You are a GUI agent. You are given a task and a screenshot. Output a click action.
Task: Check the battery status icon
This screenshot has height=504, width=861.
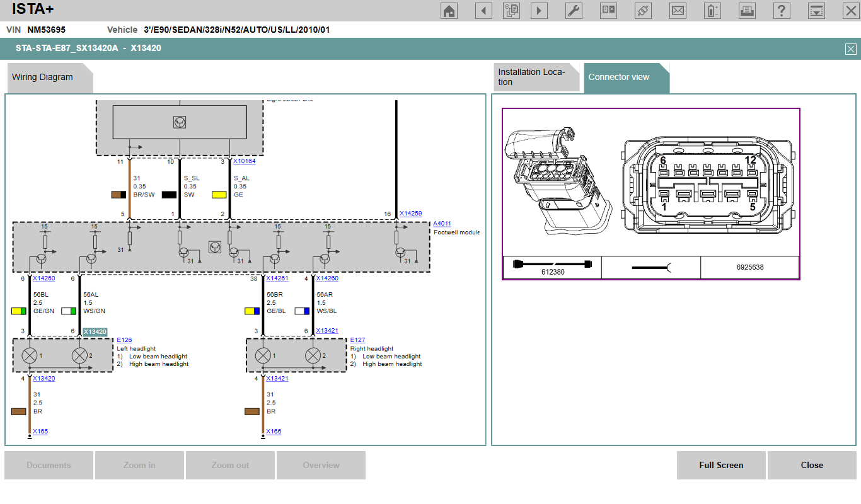click(x=712, y=11)
